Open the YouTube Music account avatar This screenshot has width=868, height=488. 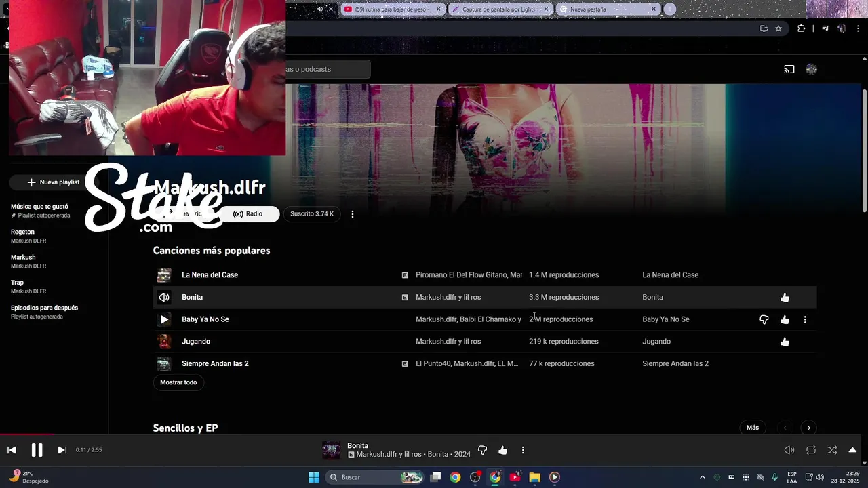pos(811,69)
